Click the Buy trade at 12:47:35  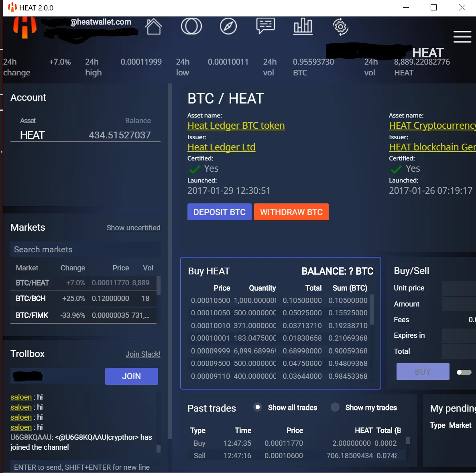297,443
